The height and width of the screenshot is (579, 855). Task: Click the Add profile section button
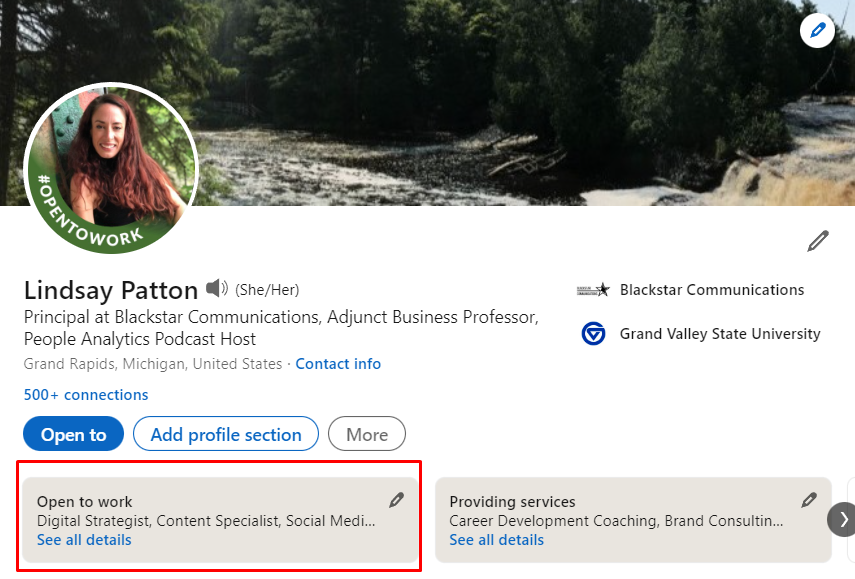click(225, 434)
